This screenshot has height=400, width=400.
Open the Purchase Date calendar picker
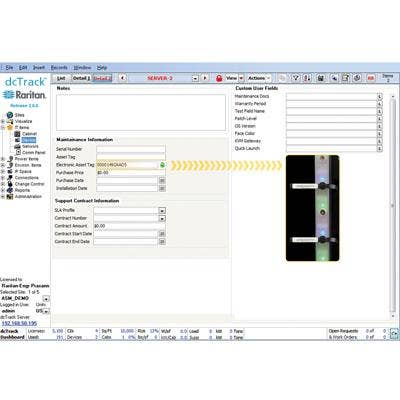162,180
